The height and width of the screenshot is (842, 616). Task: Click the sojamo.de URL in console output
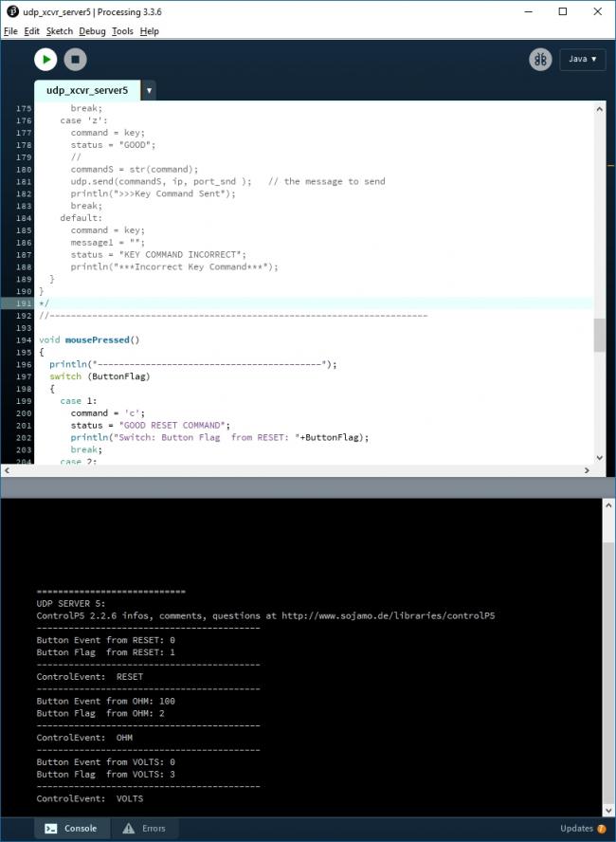388,616
